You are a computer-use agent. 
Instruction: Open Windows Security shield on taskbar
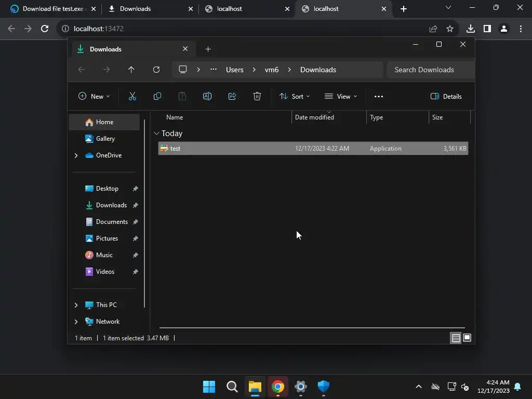click(x=323, y=387)
